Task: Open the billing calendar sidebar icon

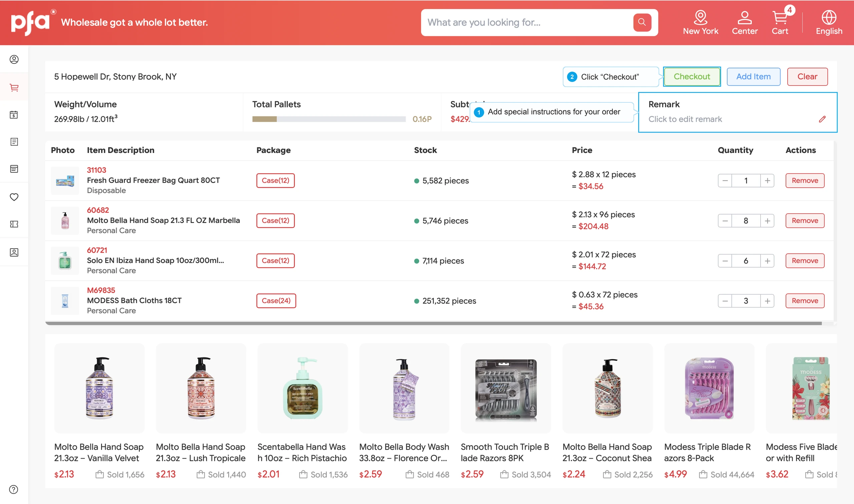Action: [x=14, y=114]
